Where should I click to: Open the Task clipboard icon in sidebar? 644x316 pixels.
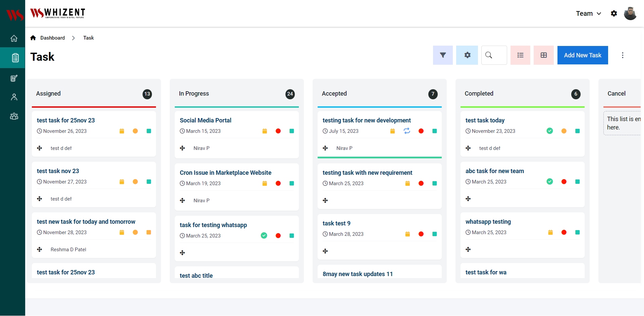[15, 58]
